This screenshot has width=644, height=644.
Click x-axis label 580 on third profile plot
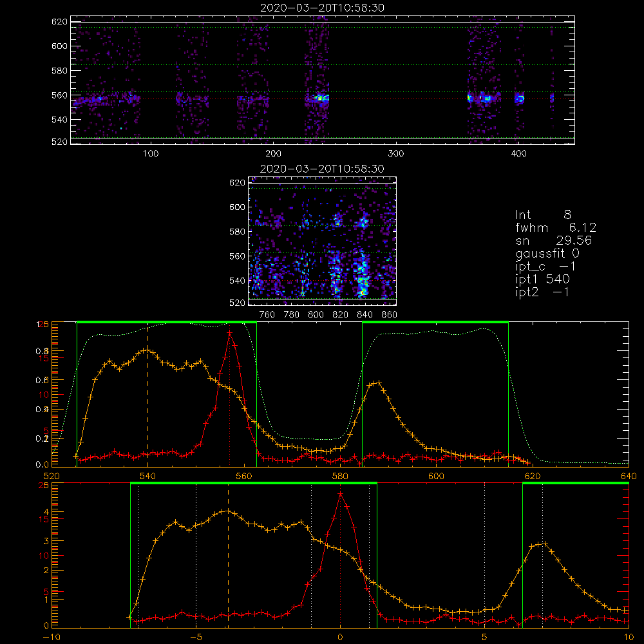click(x=341, y=477)
